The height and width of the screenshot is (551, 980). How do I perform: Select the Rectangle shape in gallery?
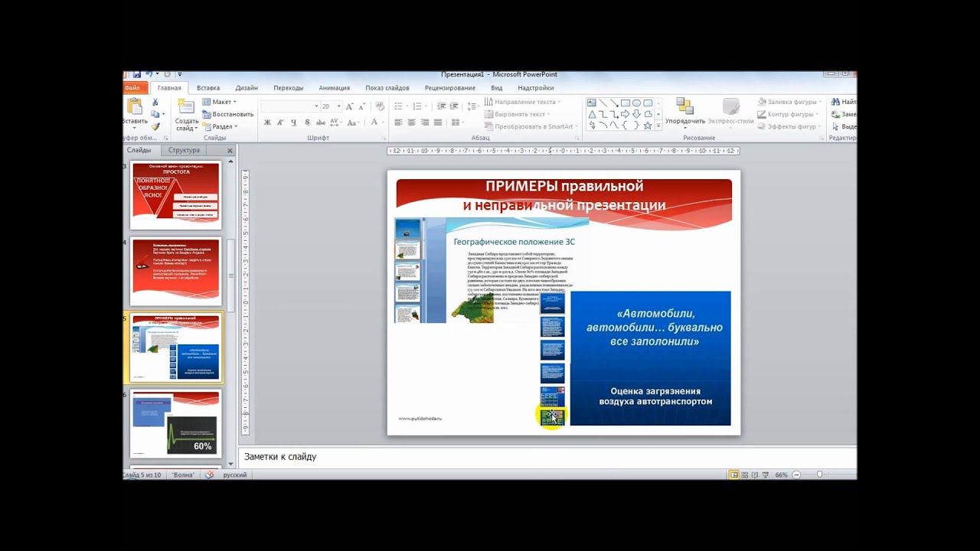click(626, 103)
